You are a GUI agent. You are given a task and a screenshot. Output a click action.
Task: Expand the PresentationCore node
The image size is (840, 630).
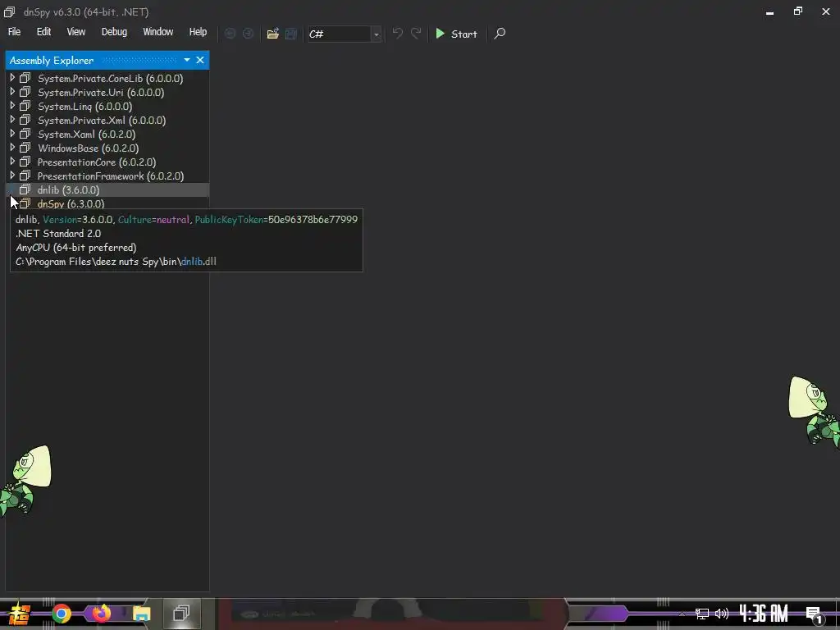12,162
